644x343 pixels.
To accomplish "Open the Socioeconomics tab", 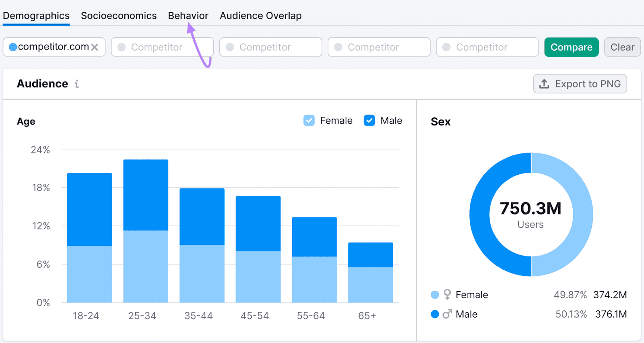I will click(119, 16).
